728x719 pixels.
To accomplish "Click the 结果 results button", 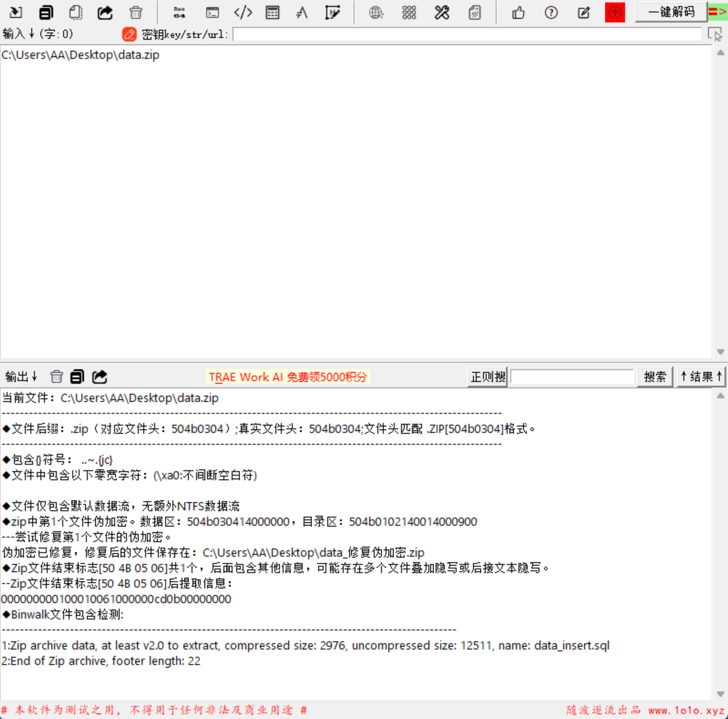I will tap(701, 377).
